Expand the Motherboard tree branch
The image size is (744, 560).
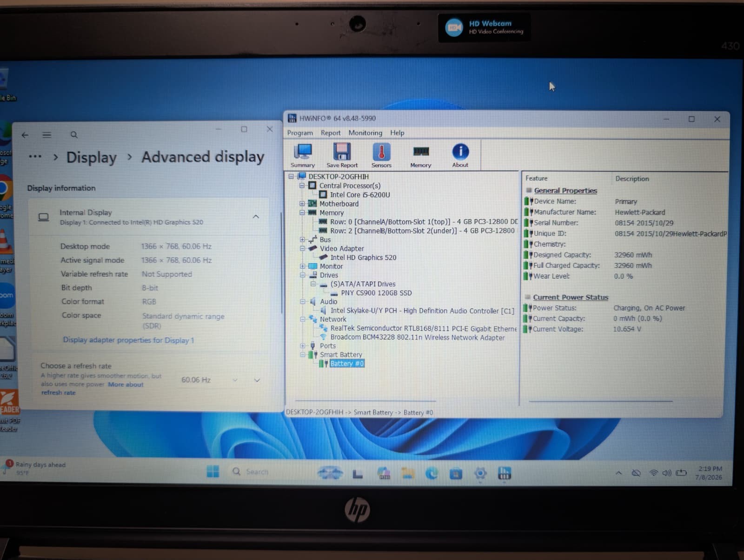(x=302, y=204)
